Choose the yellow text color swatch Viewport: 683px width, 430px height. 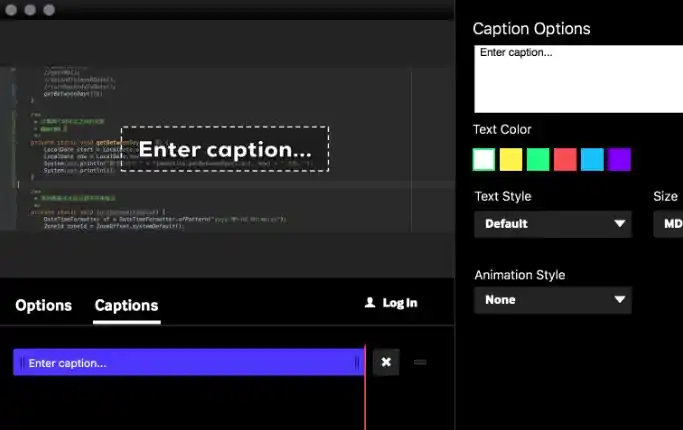tap(511, 159)
